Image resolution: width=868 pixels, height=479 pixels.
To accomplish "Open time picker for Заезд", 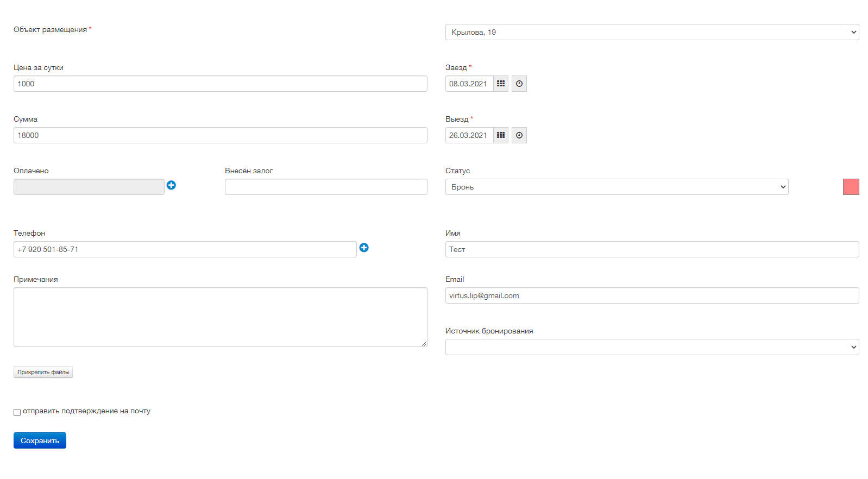I will point(519,84).
